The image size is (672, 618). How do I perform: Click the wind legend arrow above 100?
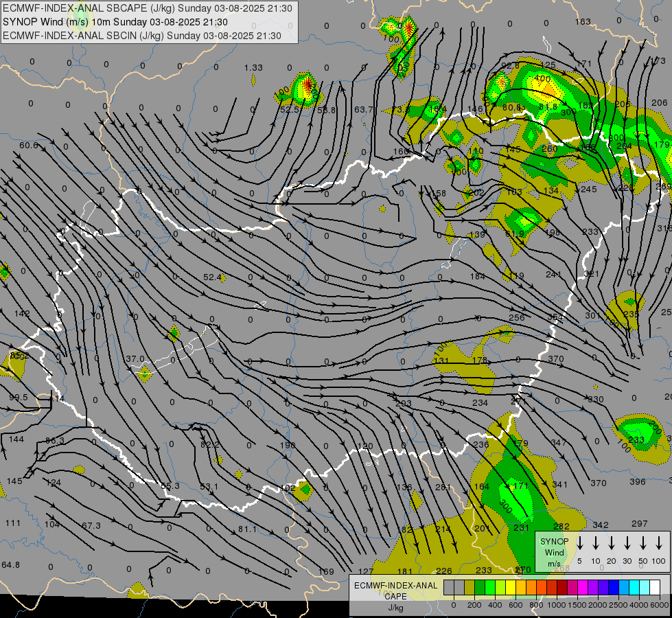click(x=659, y=543)
